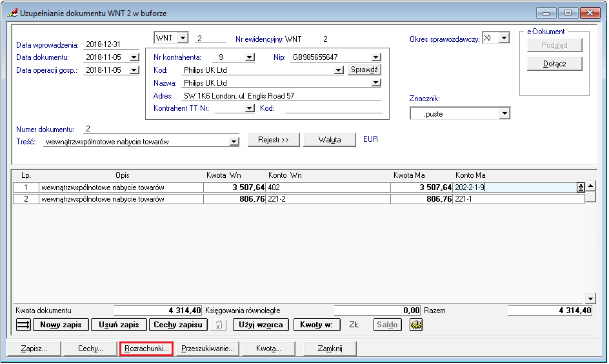Click the Razem total field 4 314,40

(550, 311)
